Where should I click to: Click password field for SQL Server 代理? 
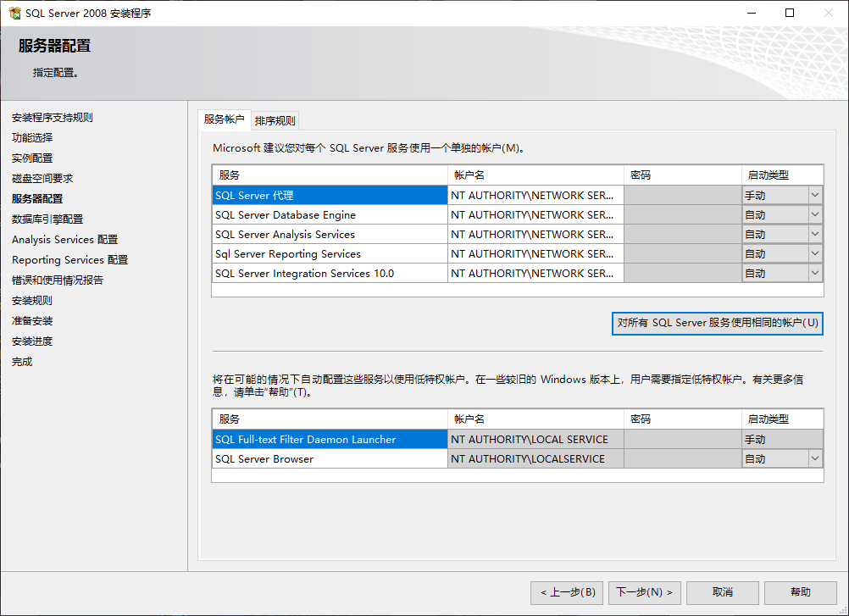(x=683, y=196)
